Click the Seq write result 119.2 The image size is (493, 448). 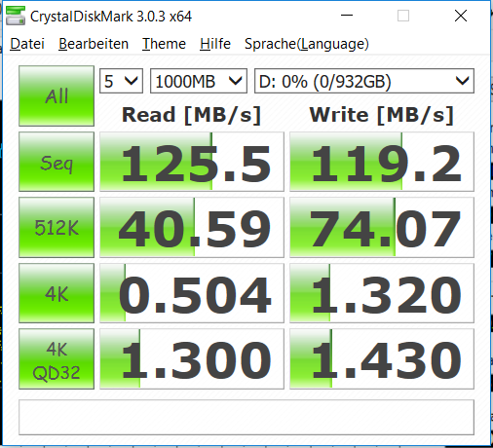[x=382, y=162]
